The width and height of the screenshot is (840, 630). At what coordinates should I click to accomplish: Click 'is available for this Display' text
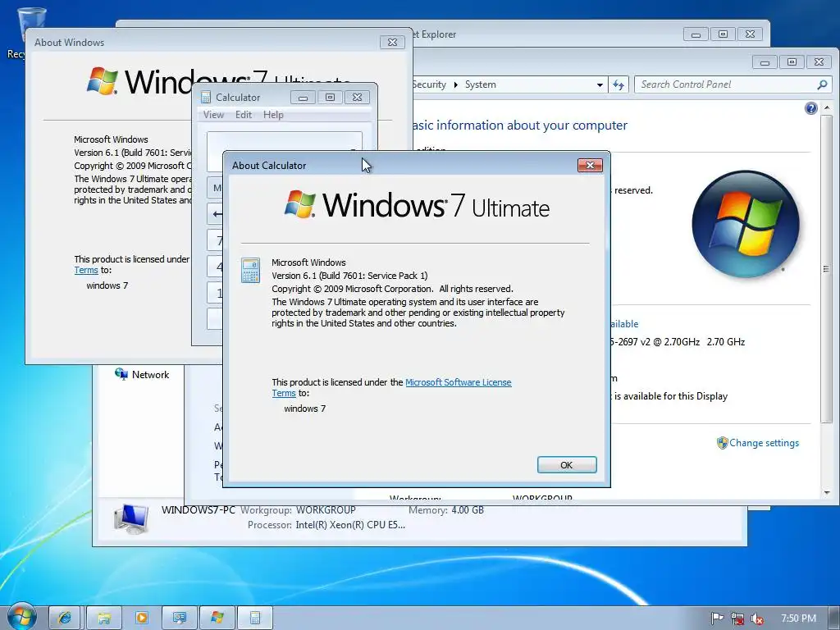[x=671, y=396]
